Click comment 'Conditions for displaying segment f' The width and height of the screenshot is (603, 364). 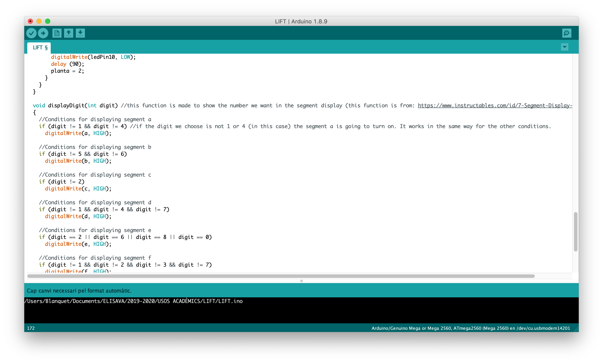point(95,258)
